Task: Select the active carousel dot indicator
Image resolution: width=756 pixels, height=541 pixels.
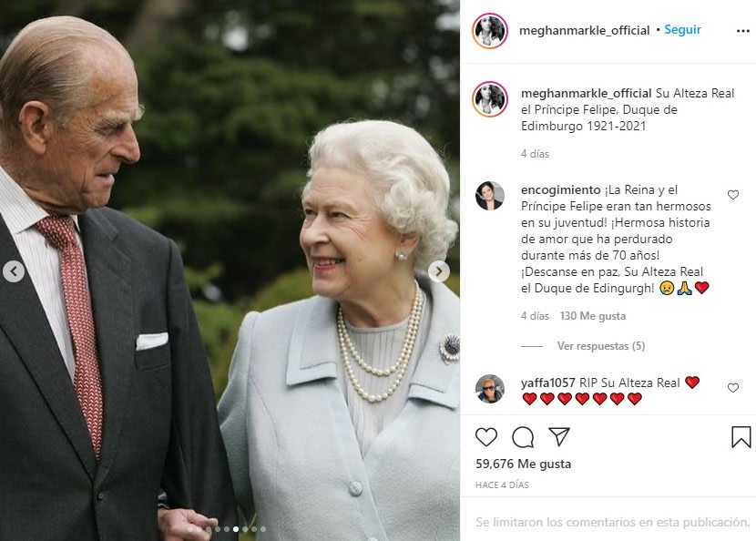Action: pos(236,529)
